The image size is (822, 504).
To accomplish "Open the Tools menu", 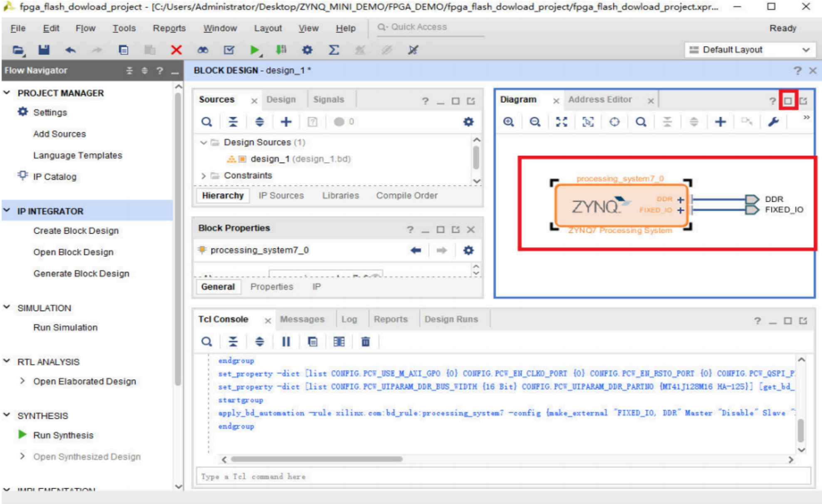I will (124, 28).
